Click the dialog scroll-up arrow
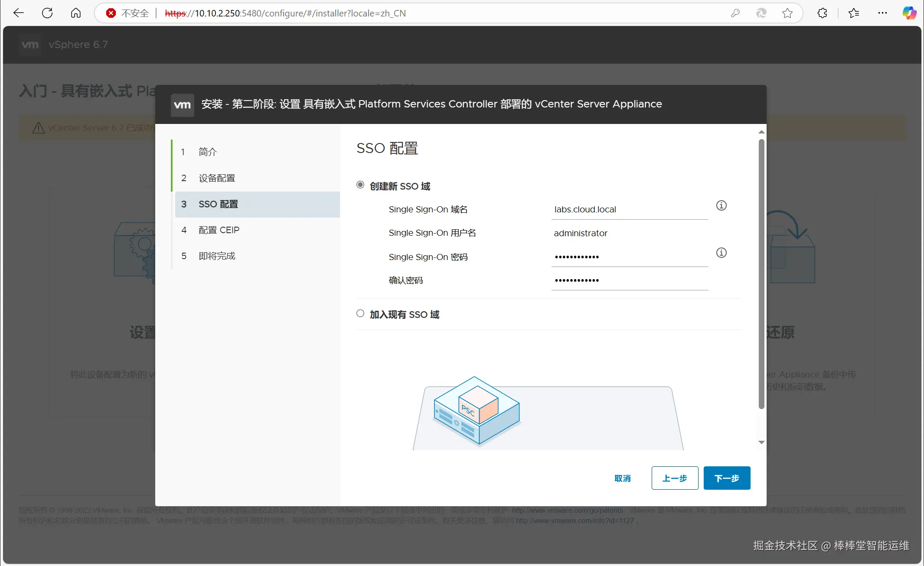Image resolution: width=924 pixels, height=566 pixels. [x=761, y=132]
